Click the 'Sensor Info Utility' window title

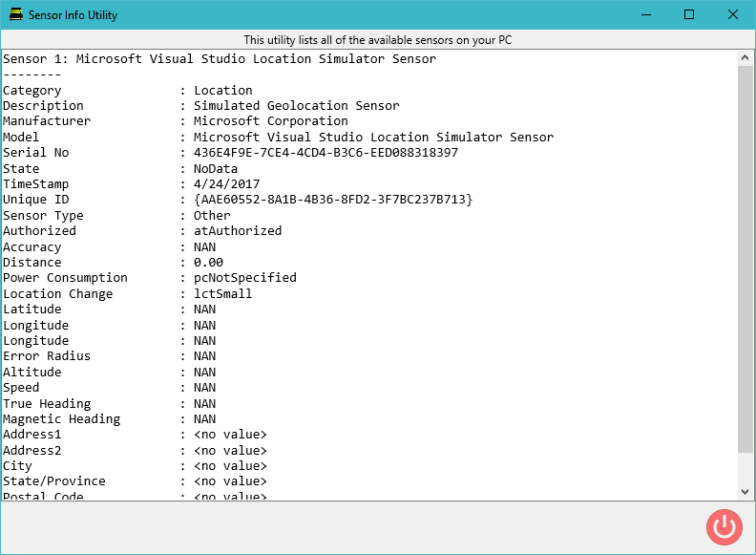73,15
